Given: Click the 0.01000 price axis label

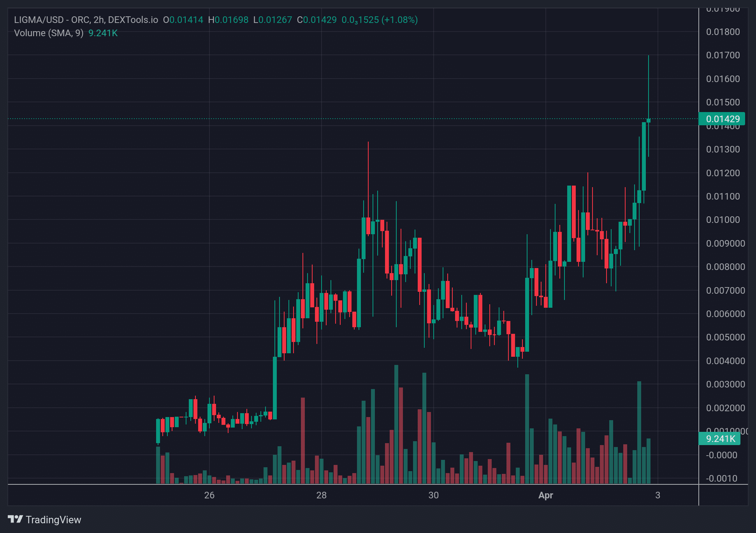Looking at the screenshot, I should [x=723, y=220].
